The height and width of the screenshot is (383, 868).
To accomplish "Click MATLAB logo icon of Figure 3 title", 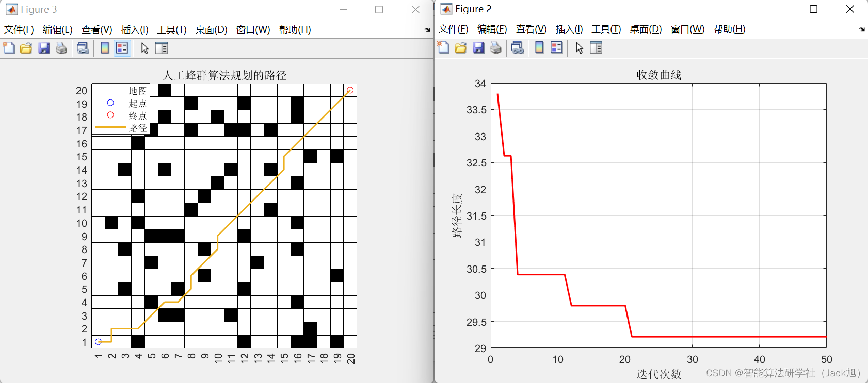I will point(11,9).
